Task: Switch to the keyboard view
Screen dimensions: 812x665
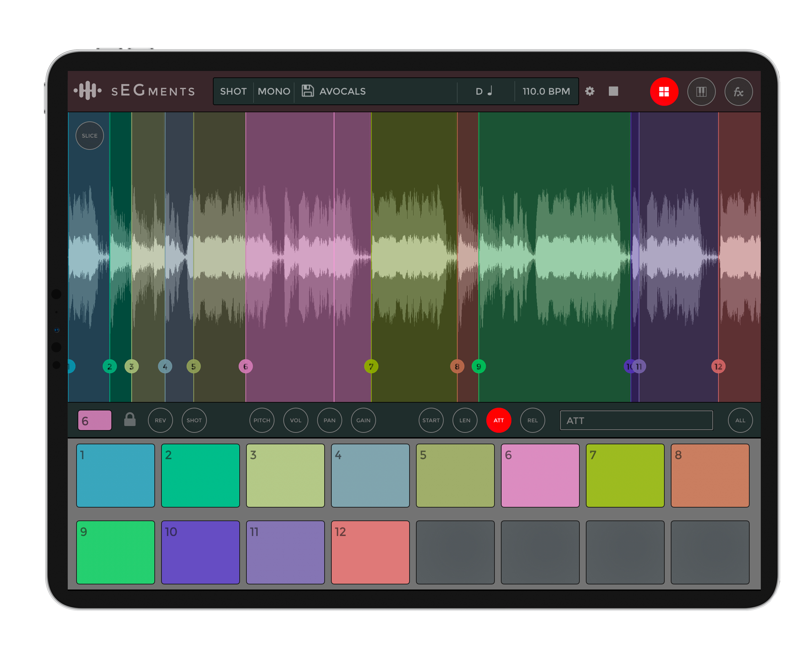Action: (x=701, y=91)
